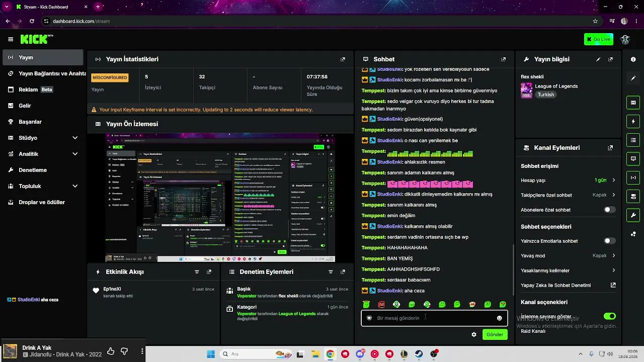Open Reklam Beta page
The image size is (644, 362).
[43, 89]
